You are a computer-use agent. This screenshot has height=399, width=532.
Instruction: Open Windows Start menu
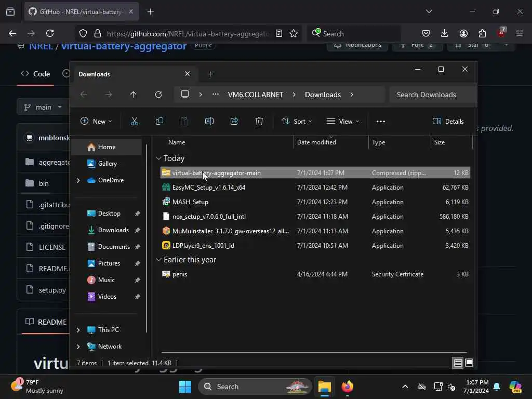(185, 387)
